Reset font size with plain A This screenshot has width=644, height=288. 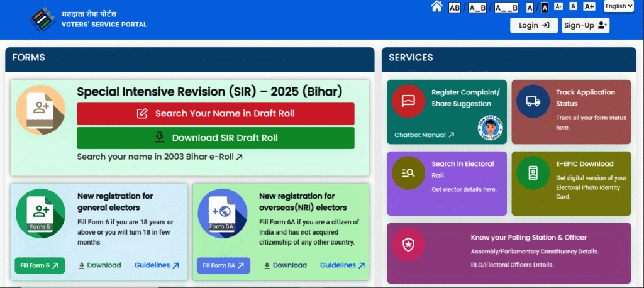click(x=574, y=6)
